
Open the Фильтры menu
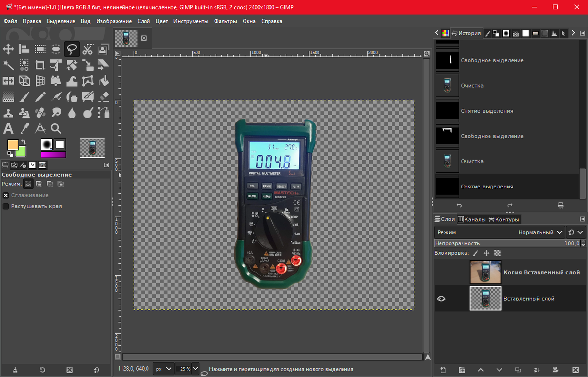(226, 21)
